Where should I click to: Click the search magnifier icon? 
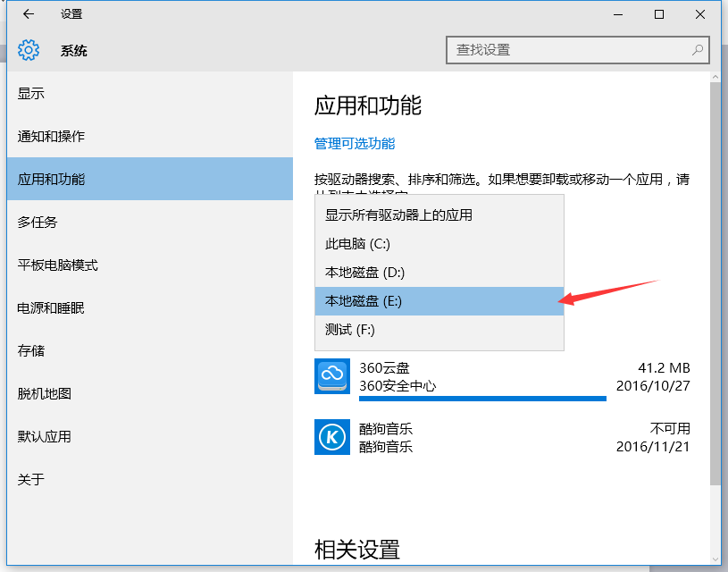[x=698, y=50]
